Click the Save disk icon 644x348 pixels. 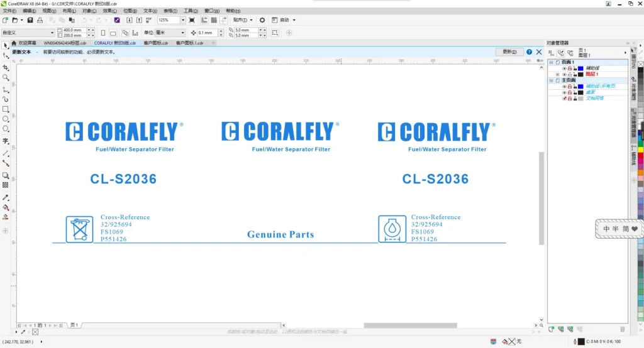[x=30, y=20]
